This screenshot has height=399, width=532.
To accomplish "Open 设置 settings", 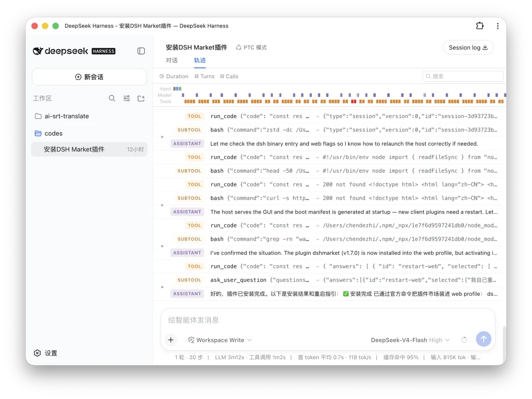I will pos(45,353).
